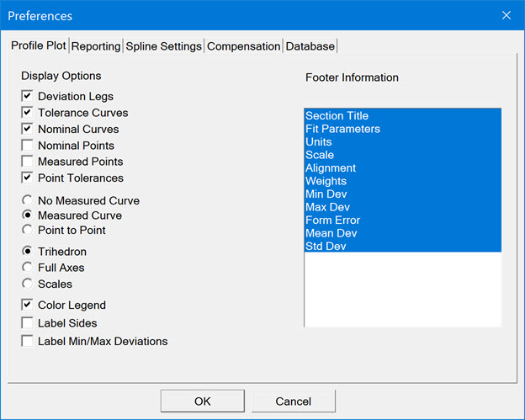525x420 pixels.
Task: Turn on Label Min/Max Deviations
Action: pos(28,341)
